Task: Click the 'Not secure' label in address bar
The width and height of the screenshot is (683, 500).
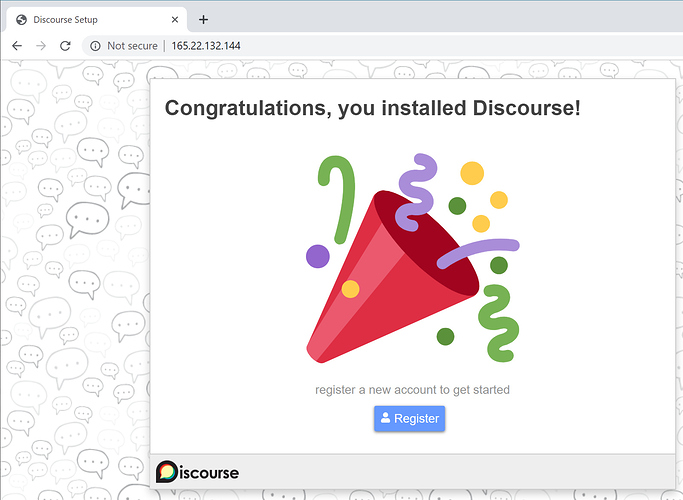Action: [x=132, y=46]
